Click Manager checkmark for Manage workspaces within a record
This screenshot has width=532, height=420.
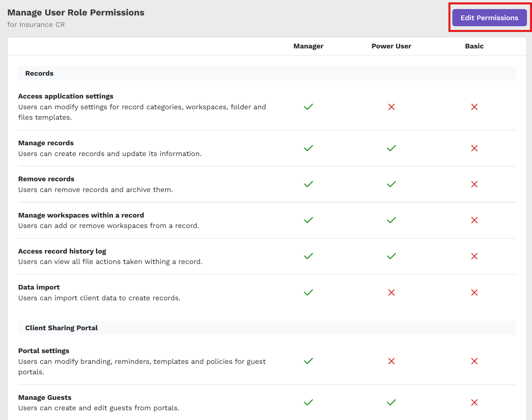(x=308, y=220)
